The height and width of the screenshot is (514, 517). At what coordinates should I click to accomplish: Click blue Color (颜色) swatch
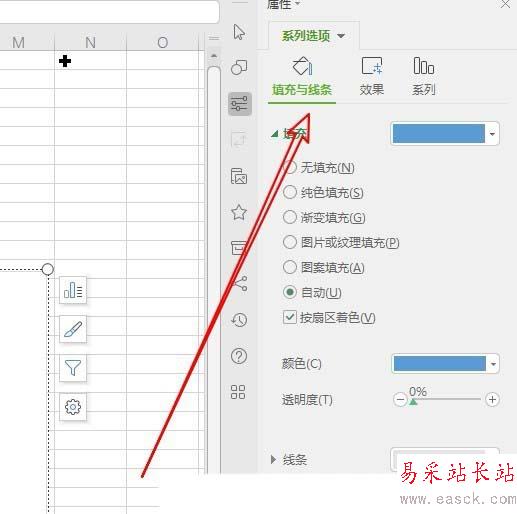pos(440,364)
